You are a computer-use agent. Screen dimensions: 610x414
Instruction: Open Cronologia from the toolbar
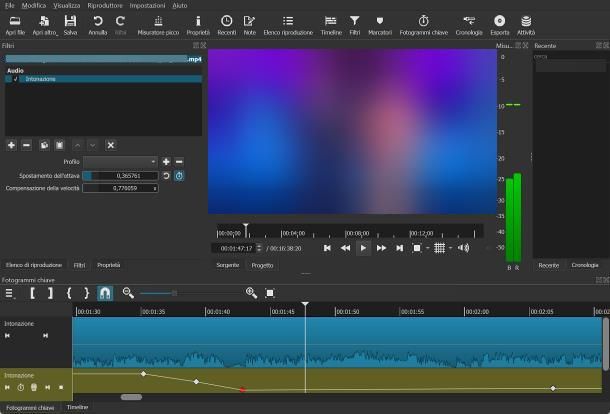click(469, 25)
